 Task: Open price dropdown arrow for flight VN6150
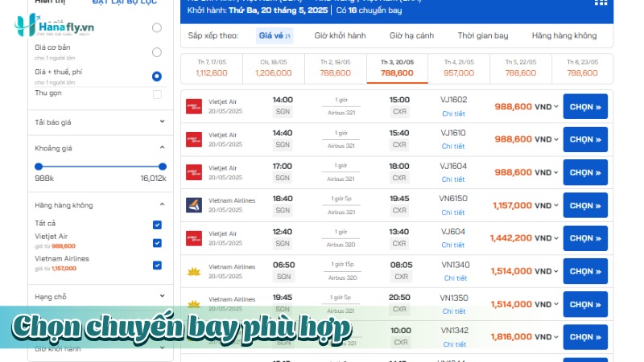point(556,205)
